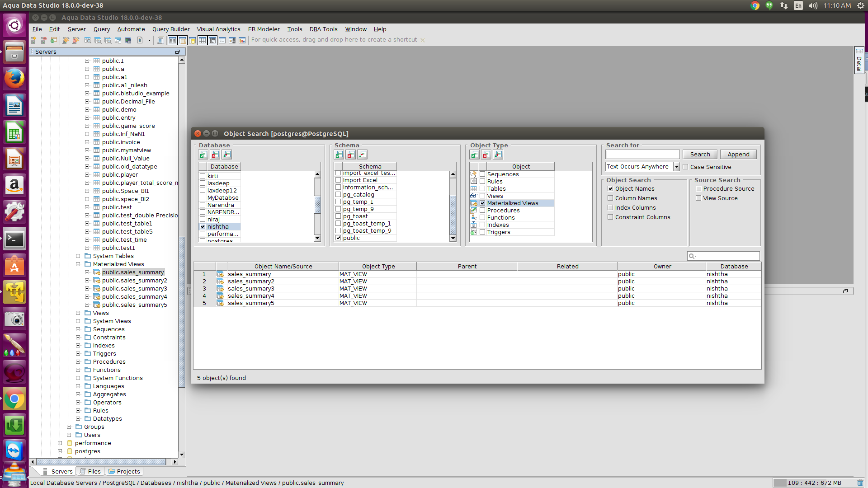The image size is (868, 488).
Task: Open the File menu
Action: click(x=37, y=29)
